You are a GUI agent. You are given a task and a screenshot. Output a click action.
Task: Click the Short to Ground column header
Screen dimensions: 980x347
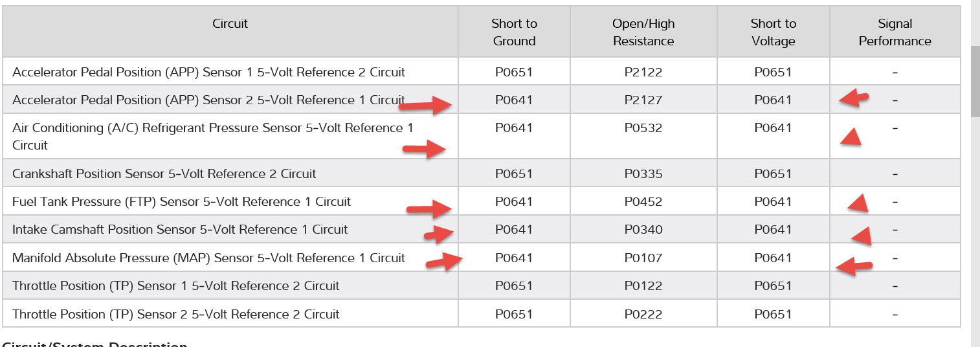coord(514,32)
